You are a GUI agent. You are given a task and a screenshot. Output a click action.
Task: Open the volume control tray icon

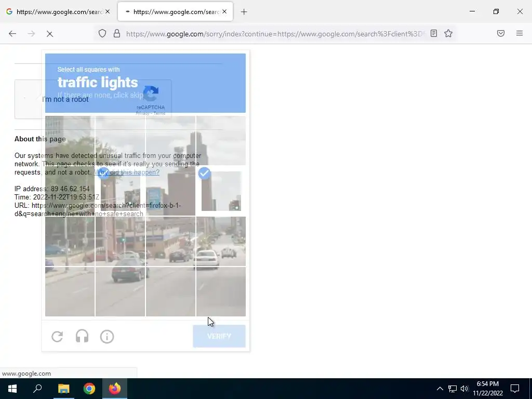coord(464,389)
